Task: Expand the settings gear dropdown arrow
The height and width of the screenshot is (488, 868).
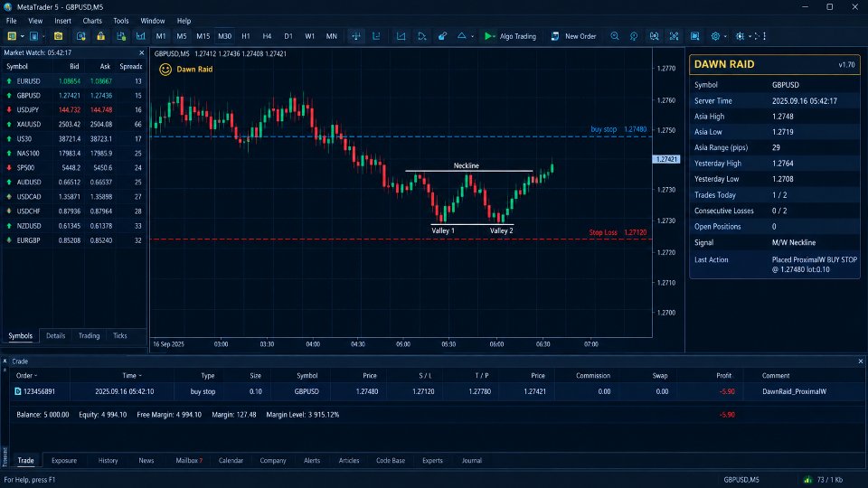Action: pyautogui.click(x=725, y=36)
